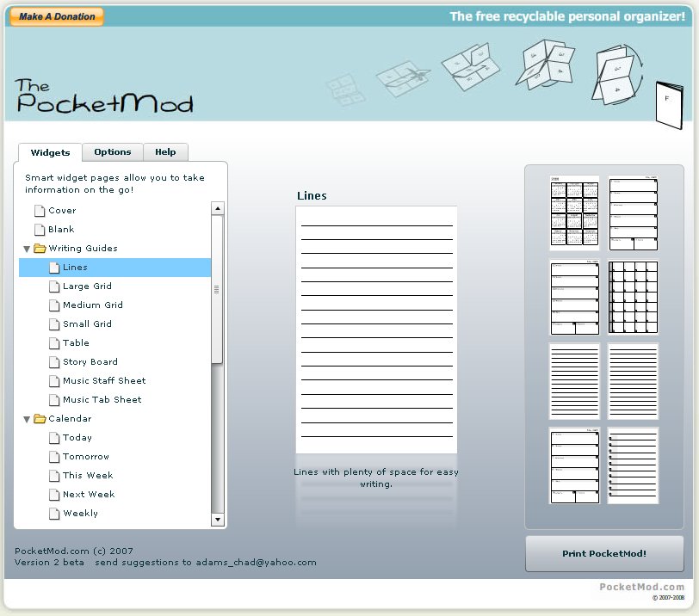Click the Medium Grid page icon
The width and height of the screenshot is (699, 616).
pos(54,305)
